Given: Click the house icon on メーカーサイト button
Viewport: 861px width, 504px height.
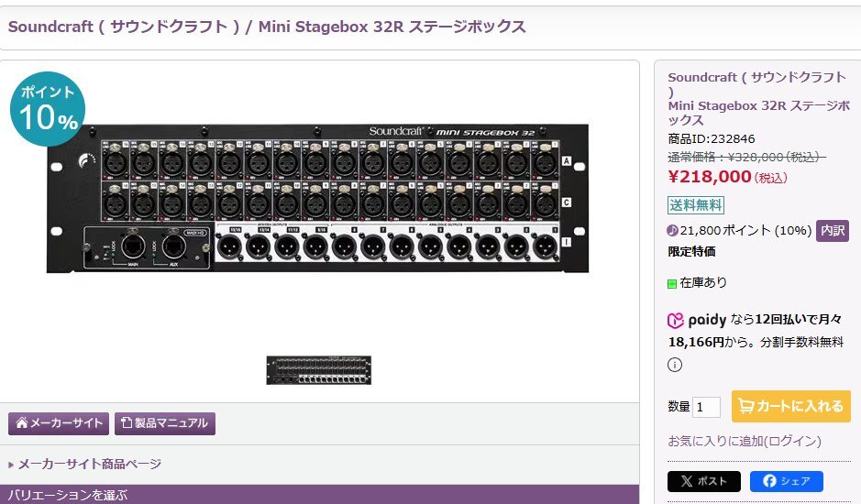Looking at the screenshot, I should [x=22, y=422].
